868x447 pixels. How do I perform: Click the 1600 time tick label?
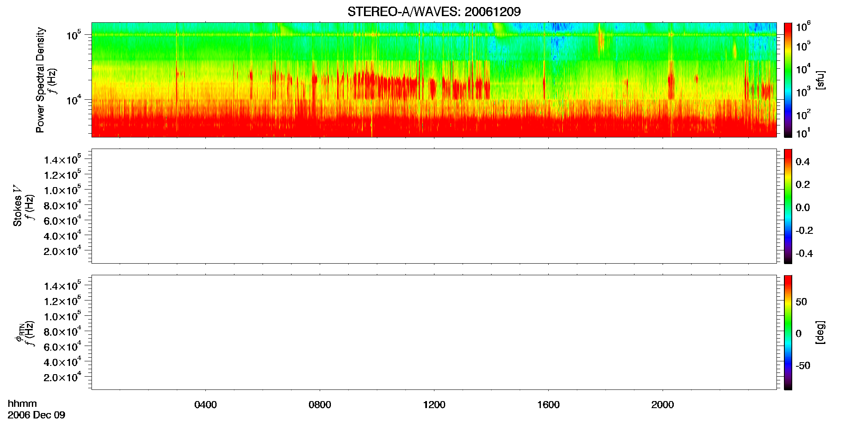click(x=548, y=405)
